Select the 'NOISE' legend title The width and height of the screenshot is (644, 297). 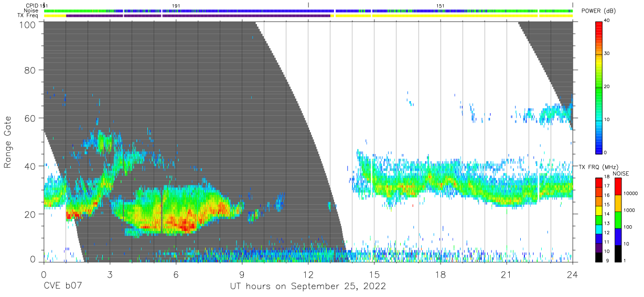click(620, 173)
